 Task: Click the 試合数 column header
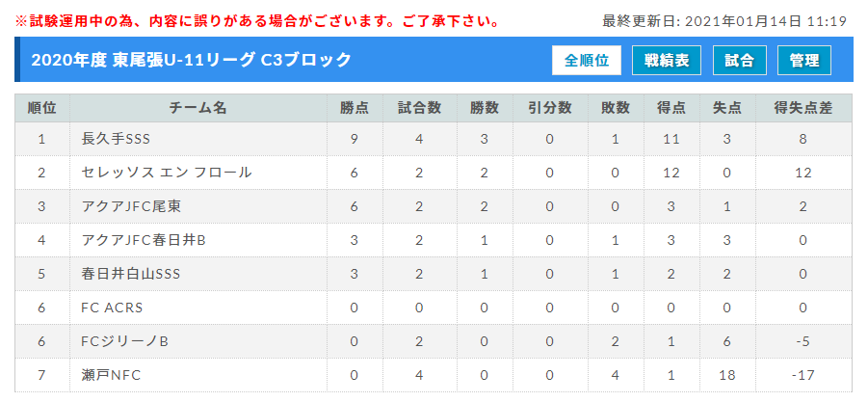coord(420,108)
